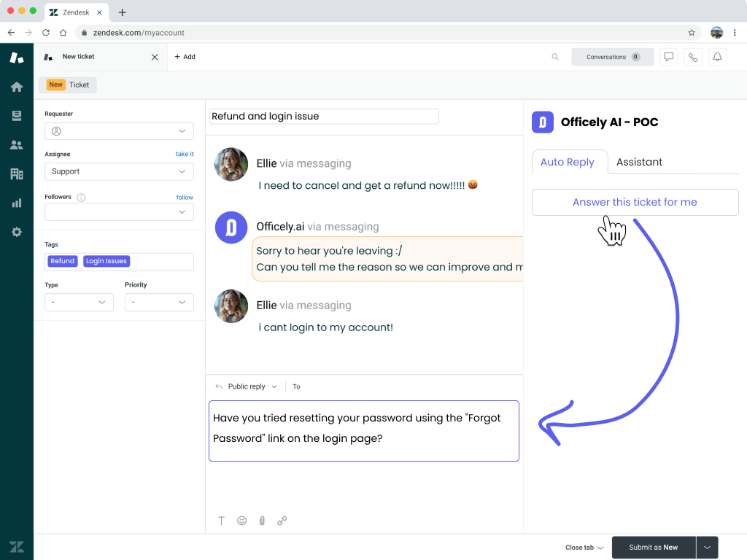This screenshot has width=747, height=560.
Task: Click the phone call icon
Action: coord(692,57)
